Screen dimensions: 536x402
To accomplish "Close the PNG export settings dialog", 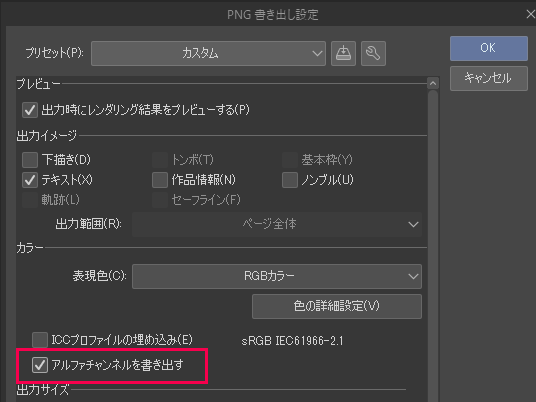I will point(531,14).
